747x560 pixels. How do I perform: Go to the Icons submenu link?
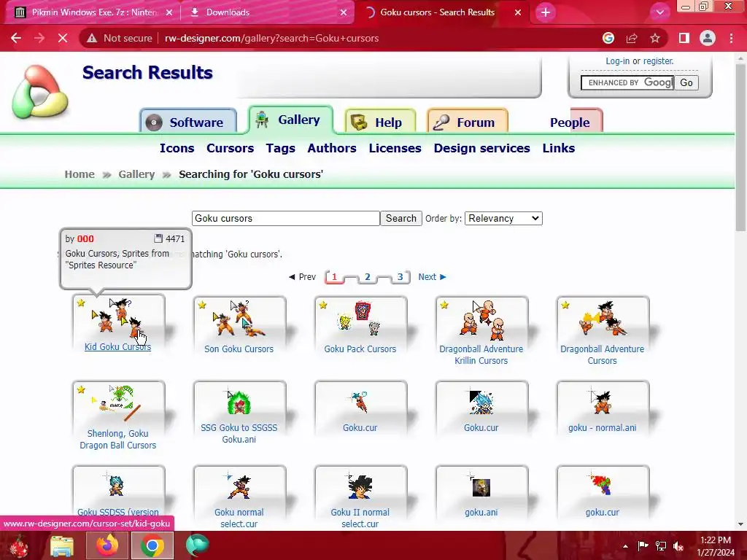tap(177, 148)
